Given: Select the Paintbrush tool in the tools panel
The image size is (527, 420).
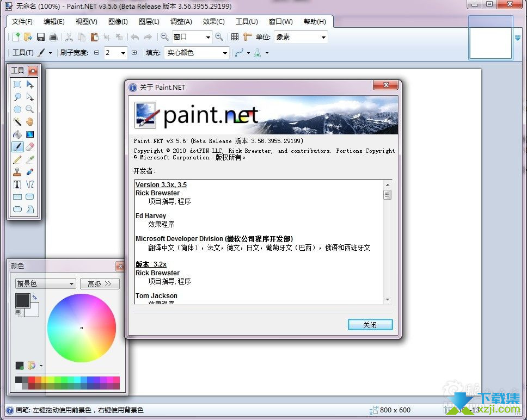Looking at the screenshot, I should pos(17,147).
